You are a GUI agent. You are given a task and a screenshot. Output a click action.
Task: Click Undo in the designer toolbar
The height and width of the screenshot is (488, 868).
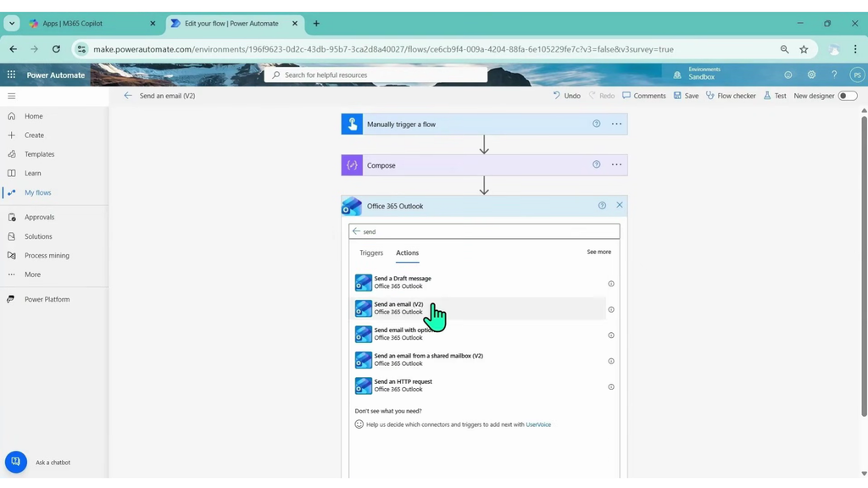point(566,96)
